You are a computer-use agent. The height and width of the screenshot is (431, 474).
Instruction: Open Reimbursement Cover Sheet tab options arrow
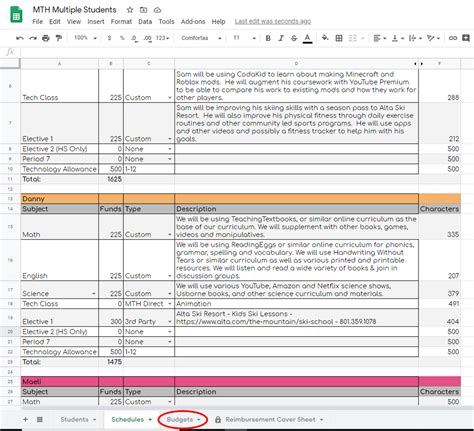point(322,420)
